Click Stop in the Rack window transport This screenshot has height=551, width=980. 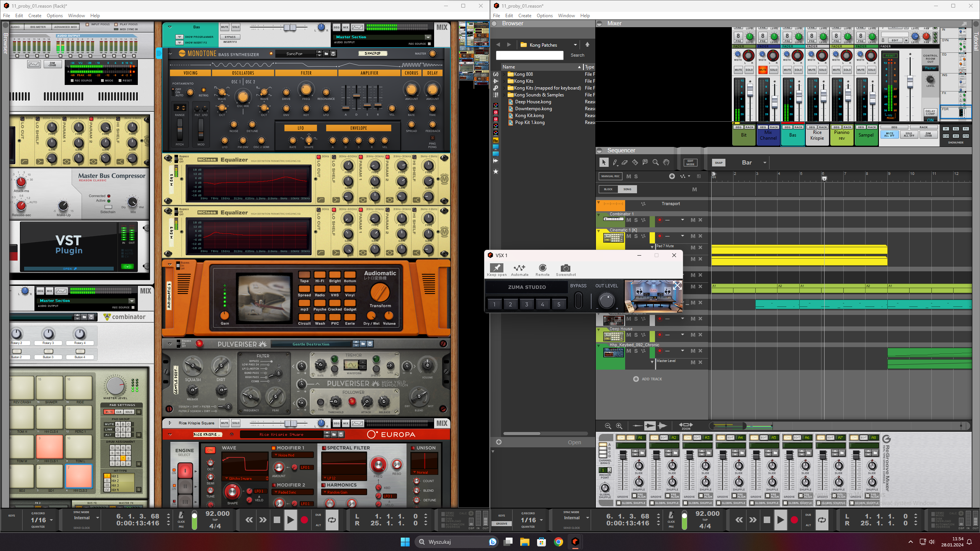[277, 520]
